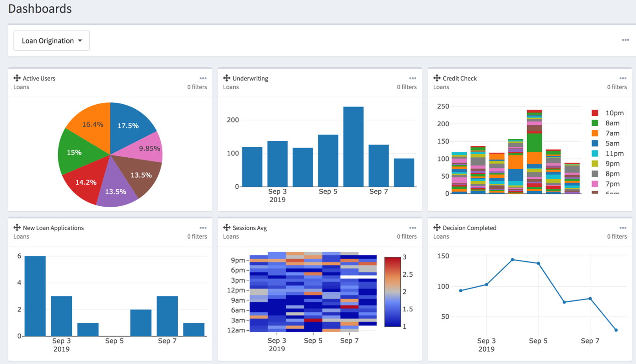Open the Underwriting widget options menu
The image size is (636, 364).
pos(412,78)
